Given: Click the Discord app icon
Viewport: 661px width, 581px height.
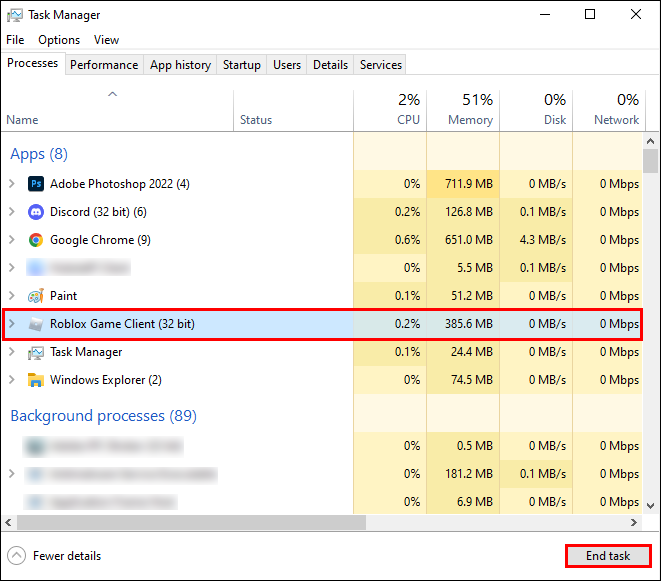Looking at the screenshot, I should click(x=36, y=212).
